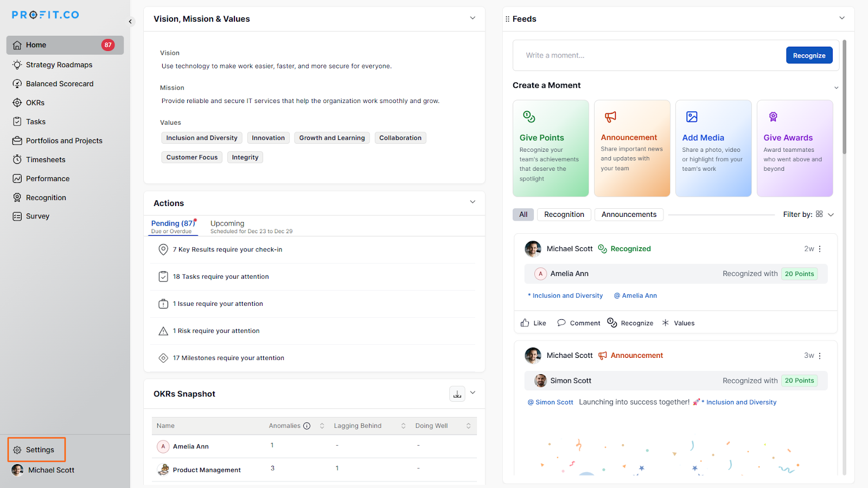Collapse the Create a Moment section
868x488 pixels.
tap(836, 87)
